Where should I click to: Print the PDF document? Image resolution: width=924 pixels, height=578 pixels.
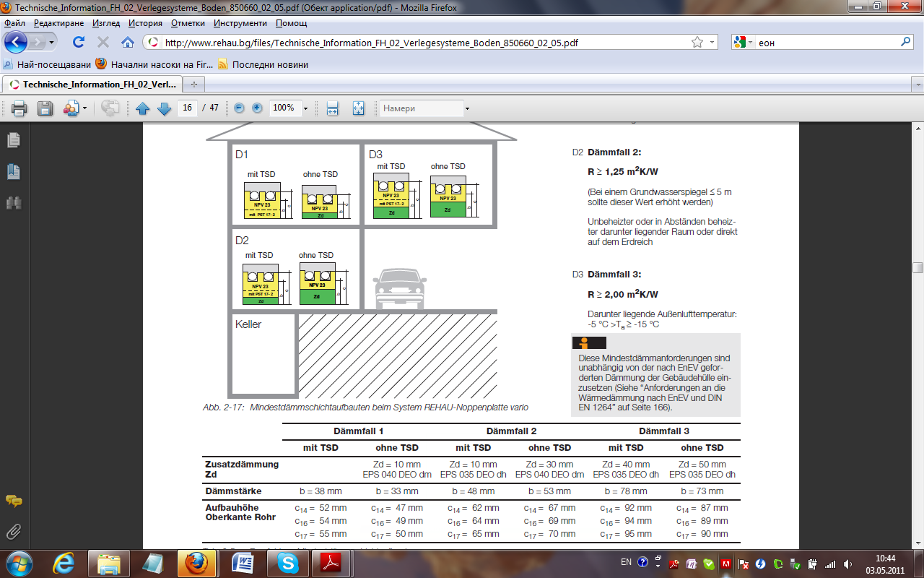click(x=19, y=108)
